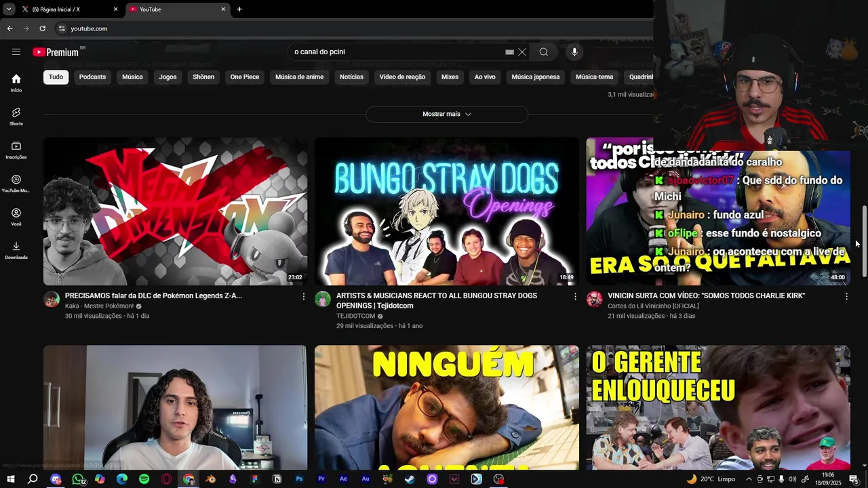The height and width of the screenshot is (488, 868).
Task: Reload the page in Chrome
Action: coord(42,28)
